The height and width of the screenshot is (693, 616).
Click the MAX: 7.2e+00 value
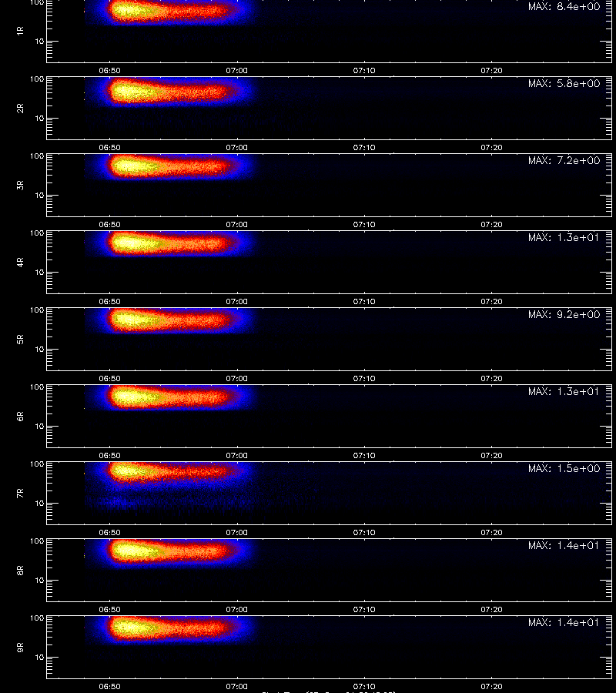tap(564, 160)
